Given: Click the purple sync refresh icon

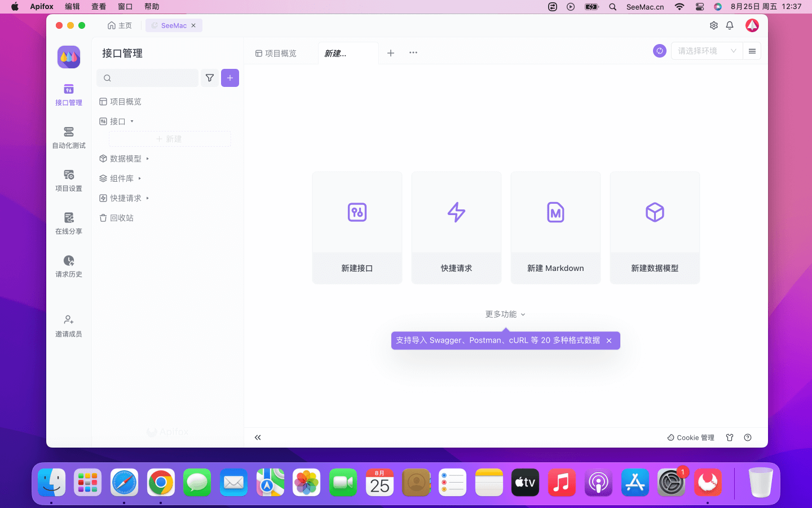Looking at the screenshot, I should [x=659, y=51].
